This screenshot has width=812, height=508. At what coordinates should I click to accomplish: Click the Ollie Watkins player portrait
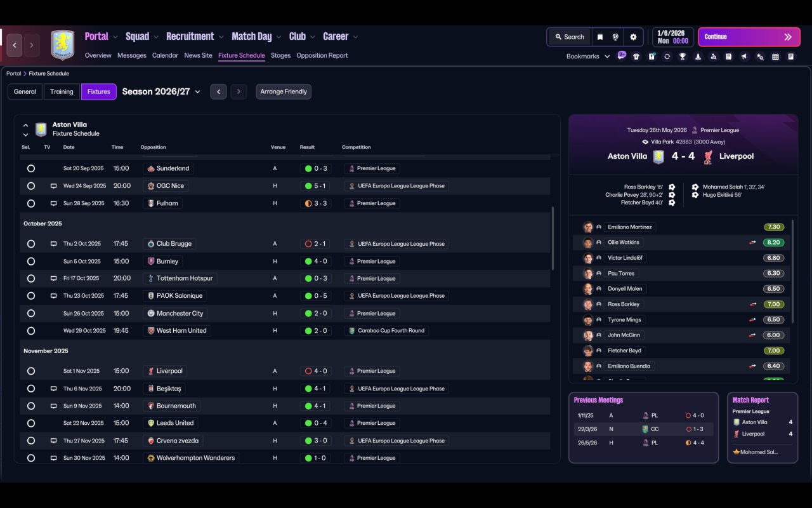588,243
